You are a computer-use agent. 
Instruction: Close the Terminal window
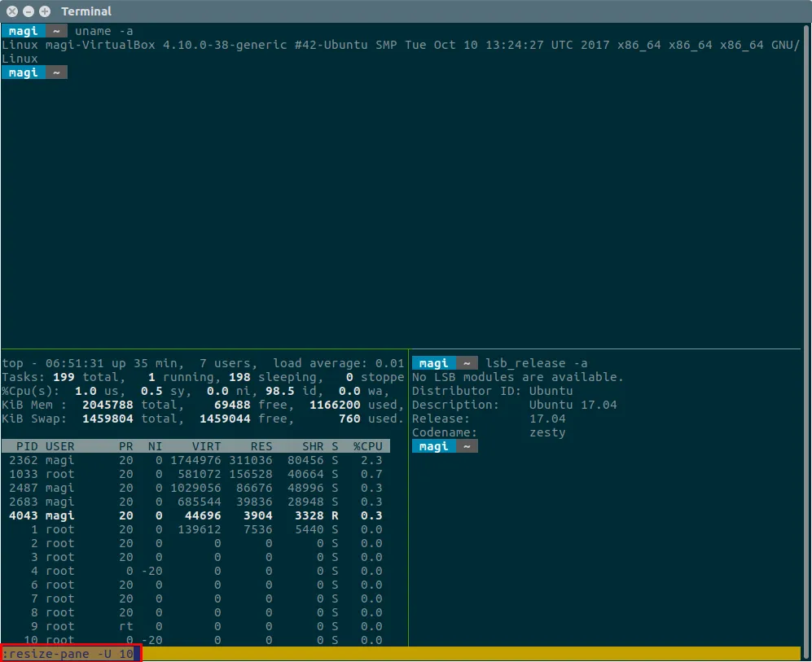point(12,11)
